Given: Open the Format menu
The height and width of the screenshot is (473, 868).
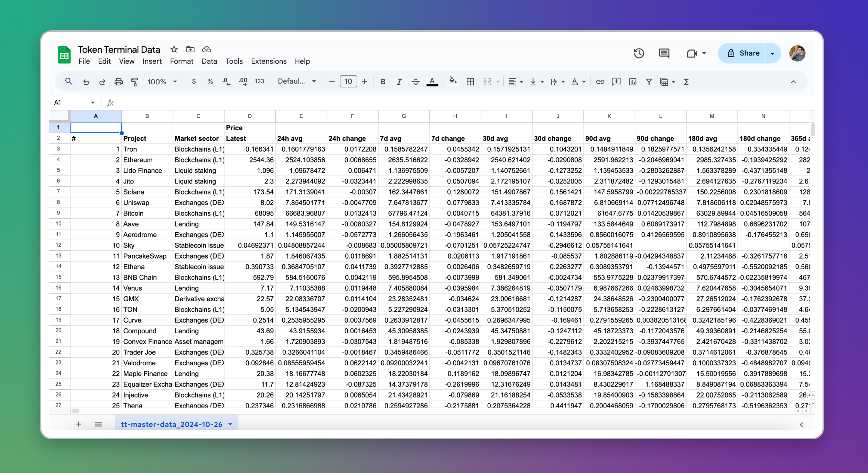Looking at the screenshot, I should pyautogui.click(x=182, y=61).
